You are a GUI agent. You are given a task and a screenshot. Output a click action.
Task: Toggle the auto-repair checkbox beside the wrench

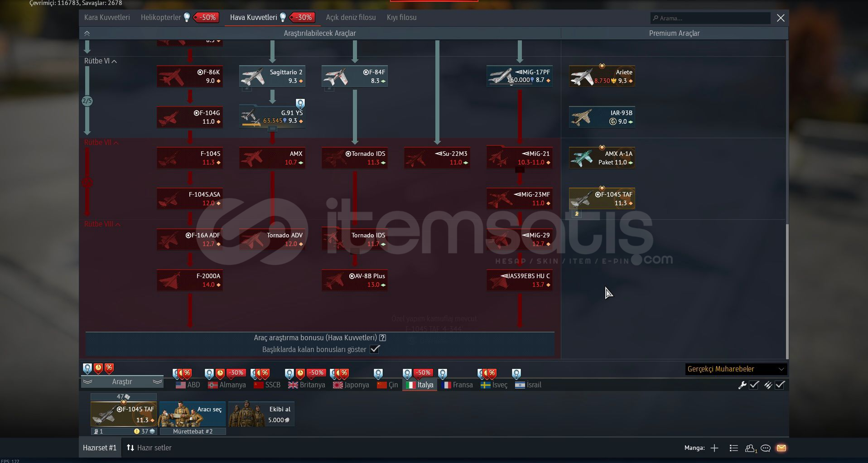(x=754, y=385)
